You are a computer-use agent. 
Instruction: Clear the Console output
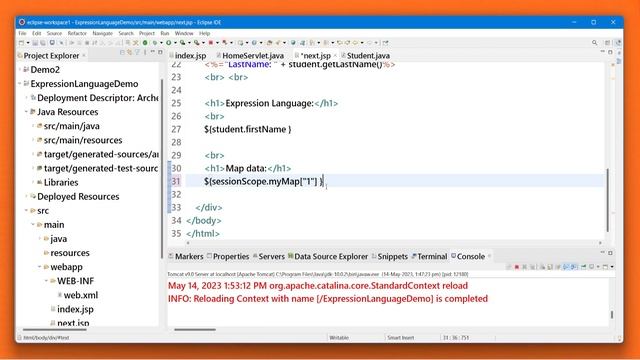point(542,267)
